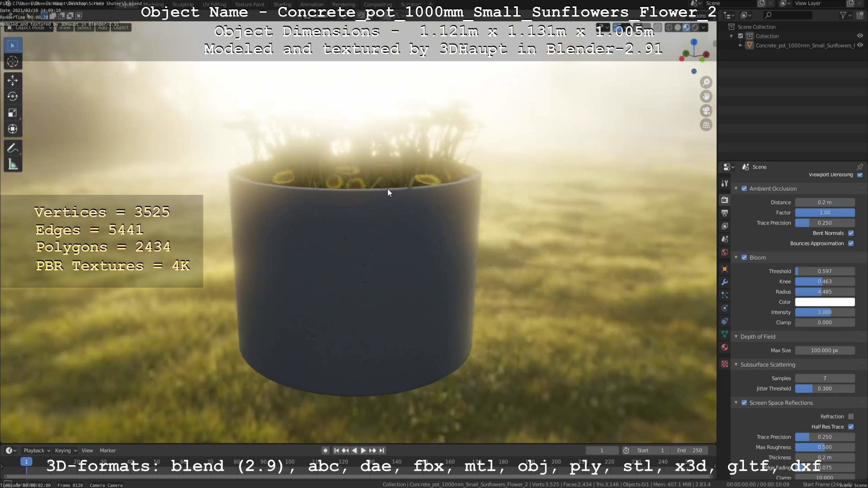
Task: Open the Object properties orange square icon
Action: [x=725, y=269]
